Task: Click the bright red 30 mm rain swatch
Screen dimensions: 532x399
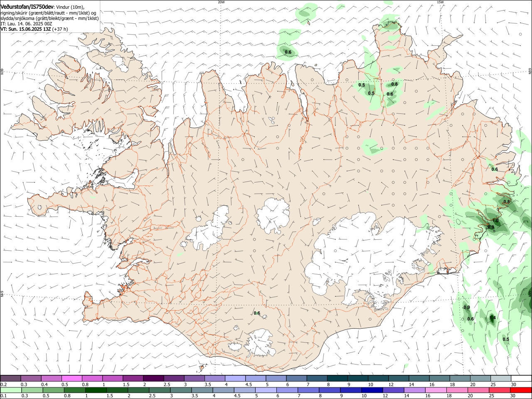Action: coord(521,390)
